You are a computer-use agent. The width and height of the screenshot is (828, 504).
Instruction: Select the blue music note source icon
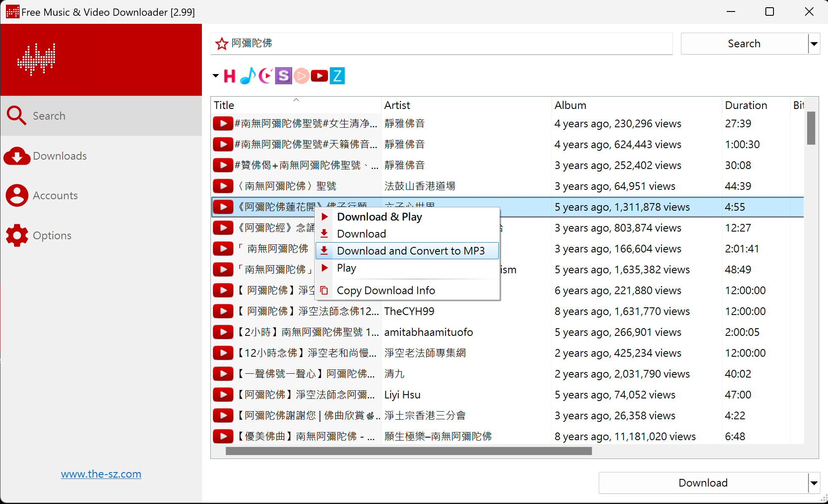(247, 76)
